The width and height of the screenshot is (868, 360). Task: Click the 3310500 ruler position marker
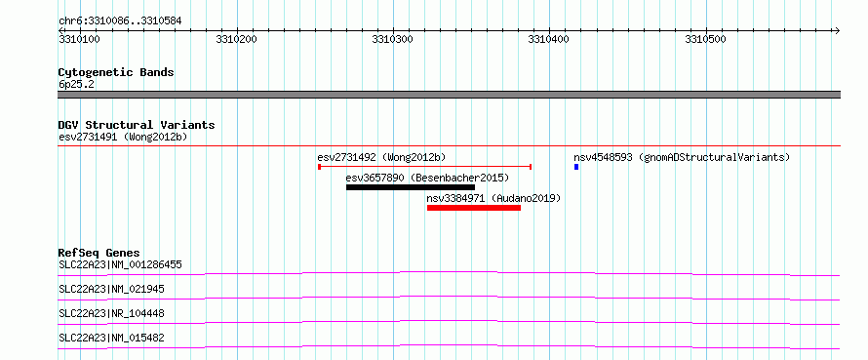(705, 39)
